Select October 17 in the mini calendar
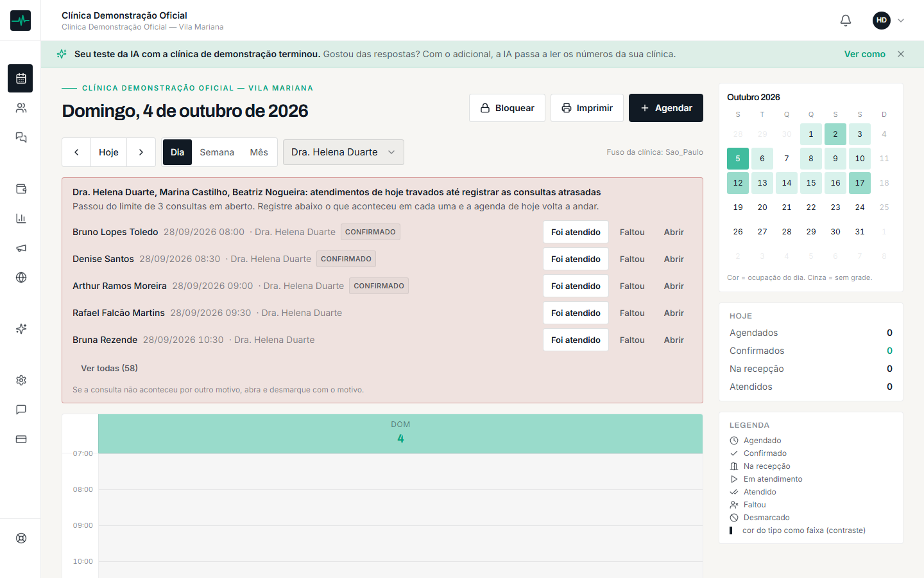924x578 pixels. pos(860,183)
